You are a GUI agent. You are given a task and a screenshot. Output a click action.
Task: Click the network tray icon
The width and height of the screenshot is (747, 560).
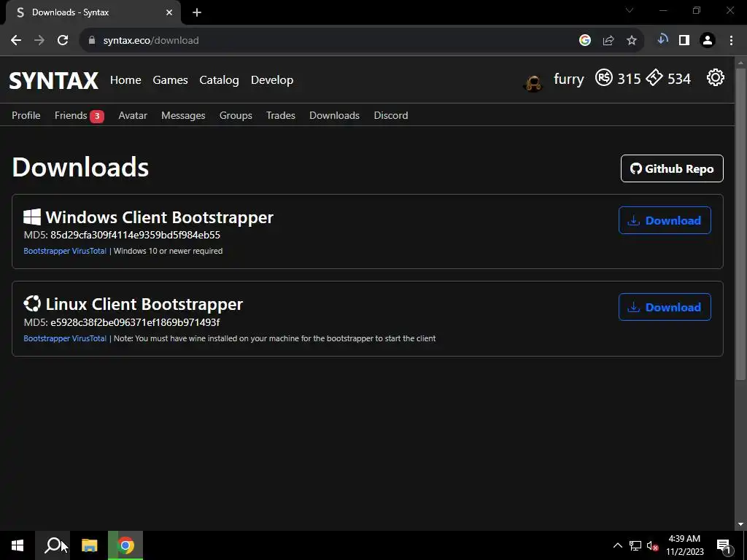635,545
